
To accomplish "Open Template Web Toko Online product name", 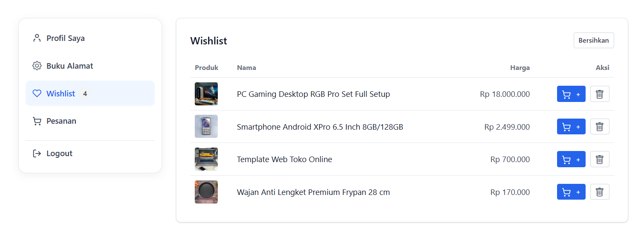I will click(x=284, y=160).
